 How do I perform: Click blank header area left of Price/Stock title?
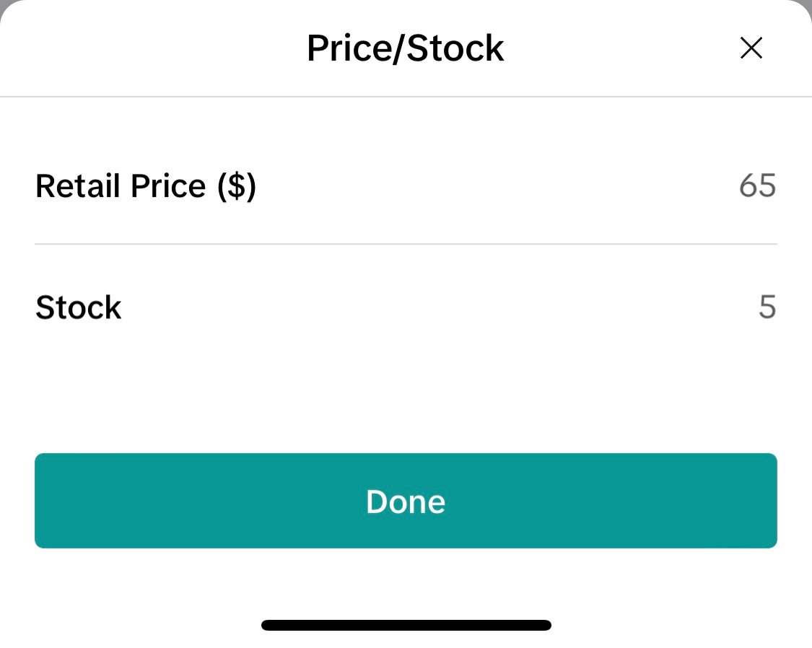pyautogui.click(x=155, y=48)
